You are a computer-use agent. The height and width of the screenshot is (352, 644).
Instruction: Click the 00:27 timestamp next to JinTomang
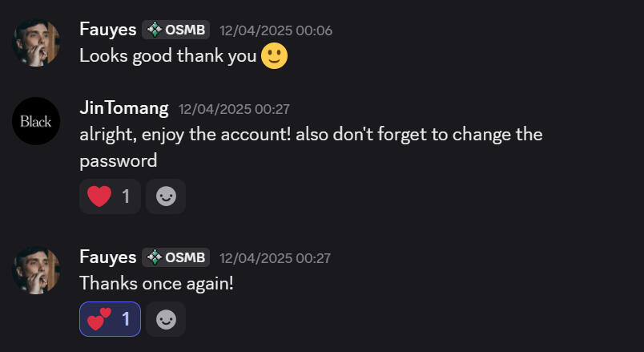(x=234, y=109)
